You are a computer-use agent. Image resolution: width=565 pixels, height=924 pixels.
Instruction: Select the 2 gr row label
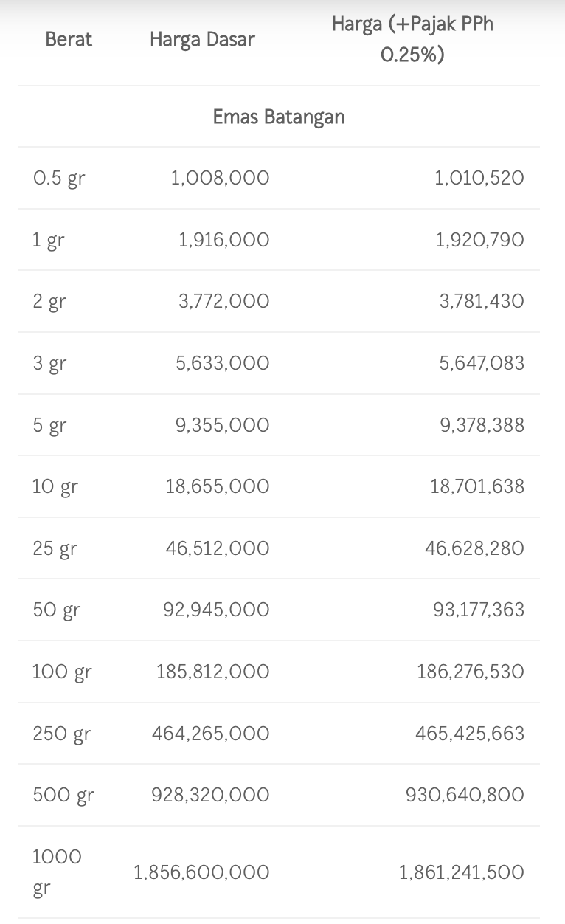click(49, 302)
